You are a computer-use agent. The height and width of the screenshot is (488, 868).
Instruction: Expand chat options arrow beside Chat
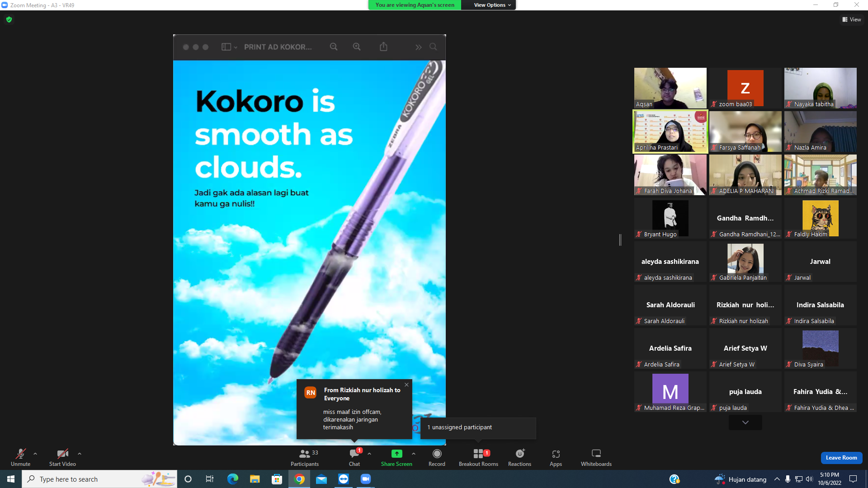tap(369, 454)
